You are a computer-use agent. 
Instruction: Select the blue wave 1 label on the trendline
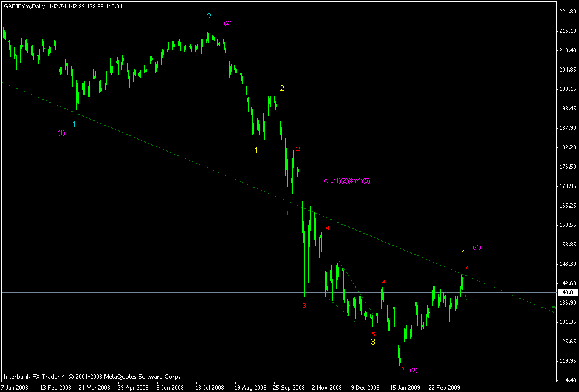tap(74, 123)
